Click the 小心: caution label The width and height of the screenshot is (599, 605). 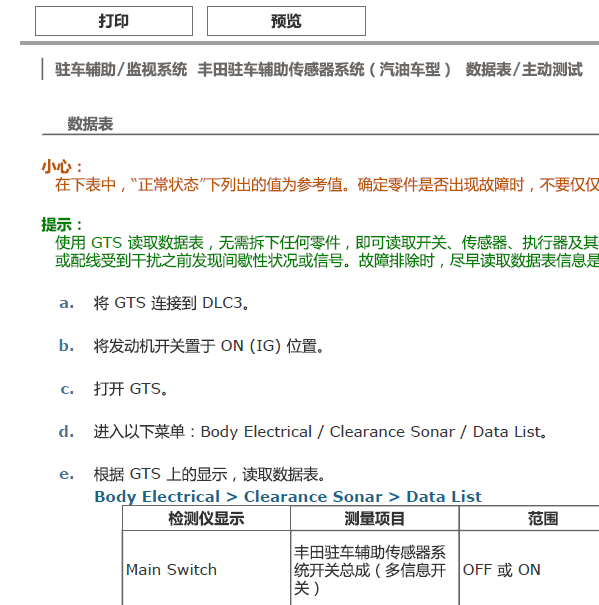[62, 167]
